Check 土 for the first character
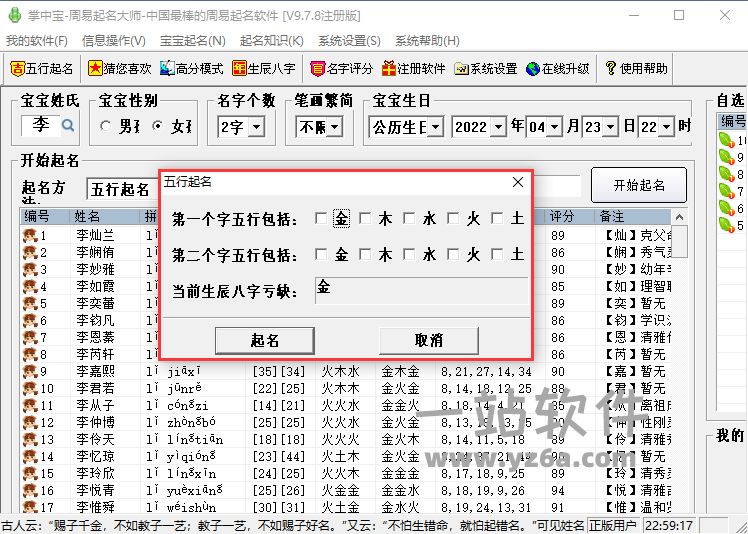The width and height of the screenshot is (748, 534). pyautogui.click(x=497, y=219)
